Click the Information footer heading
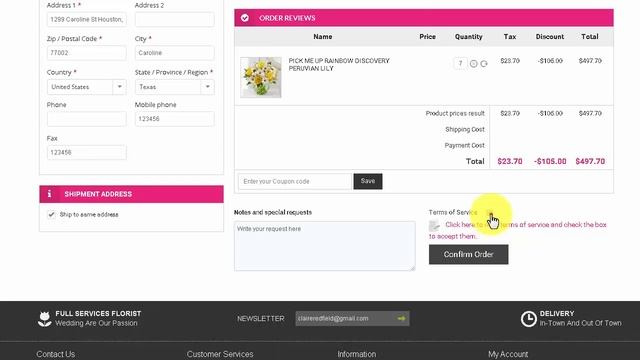 coord(357,354)
